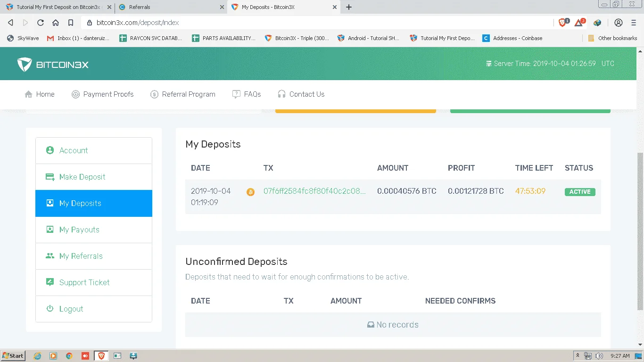Screen dimensions: 644x362
Task: Click the 47:53:09 time left value
Action: click(530, 191)
